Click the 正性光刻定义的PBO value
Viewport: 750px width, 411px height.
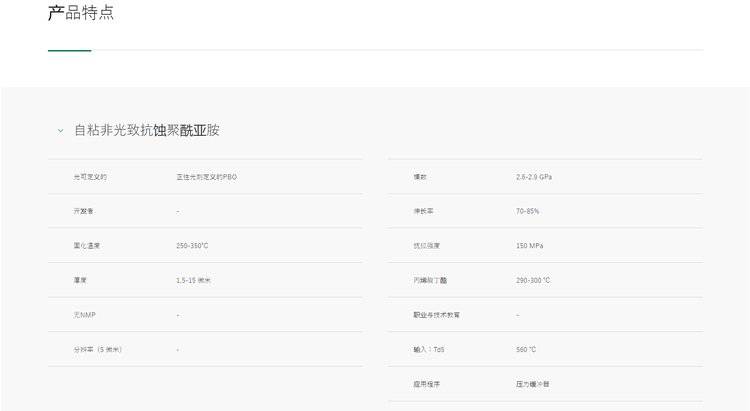click(207, 177)
